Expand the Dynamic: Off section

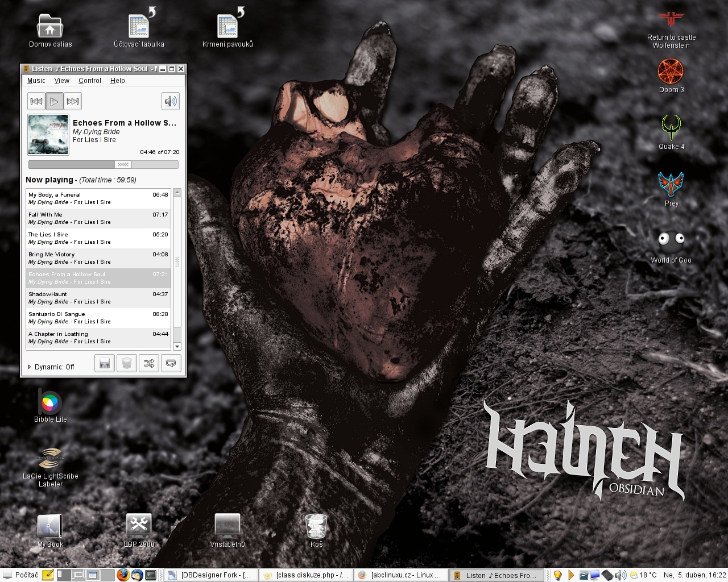point(30,367)
